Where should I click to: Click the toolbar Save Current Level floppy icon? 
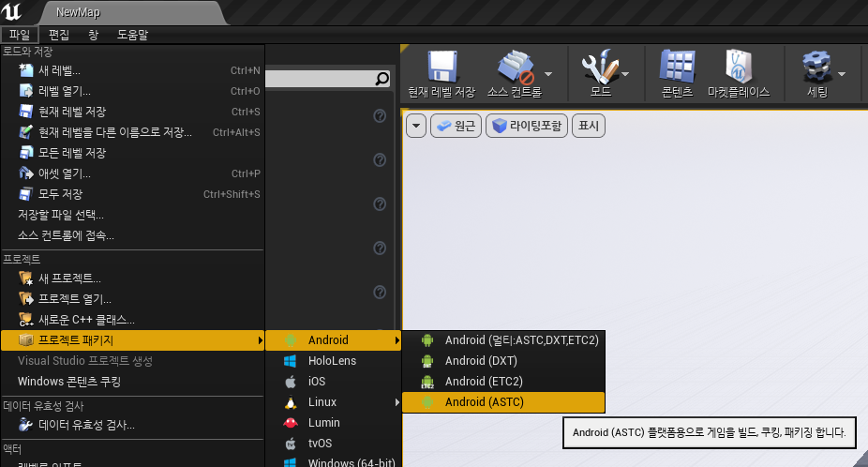click(x=442, y=67)
